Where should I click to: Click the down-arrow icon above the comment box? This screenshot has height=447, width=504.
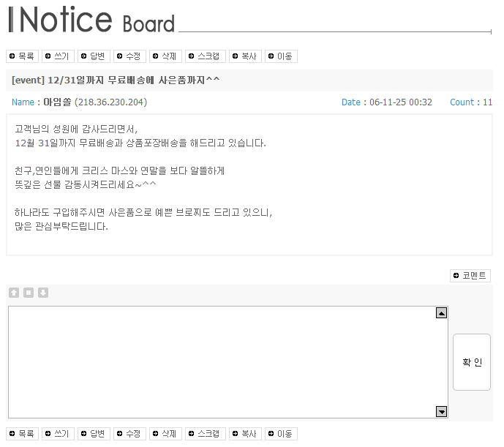point(43,293)
